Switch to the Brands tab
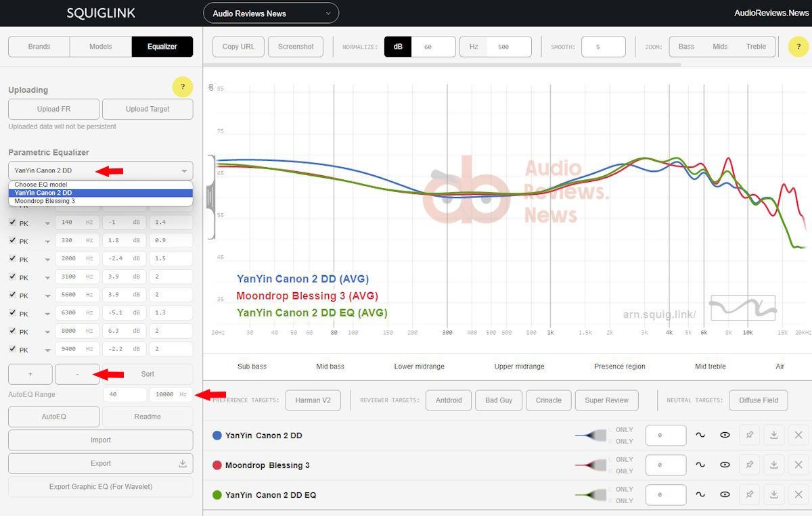The height and width of the screenshot is (516, 812). coord(39,47)
